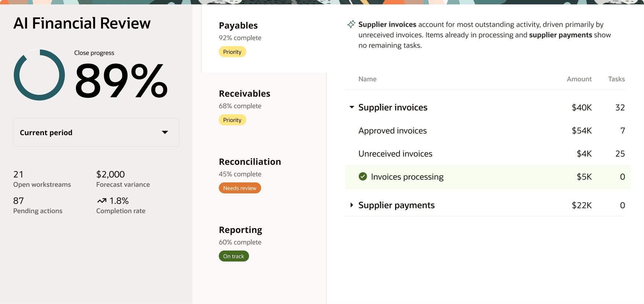Click the AI insight sparkle icon
The height and width of the screenshot is (304, 644).
point(351,24)
